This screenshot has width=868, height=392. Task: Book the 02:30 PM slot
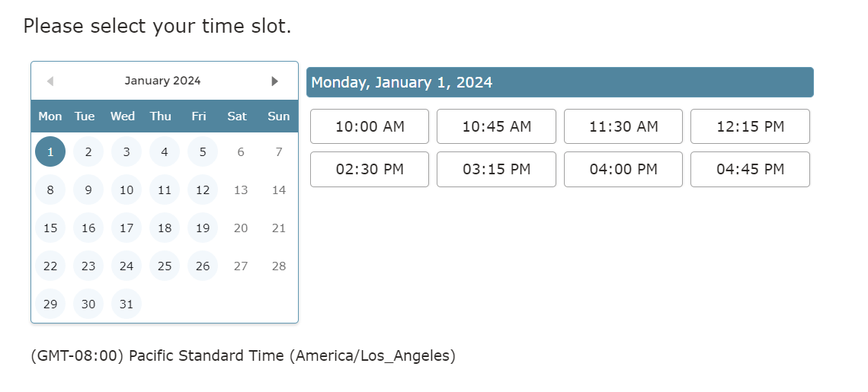coord(370,169)
